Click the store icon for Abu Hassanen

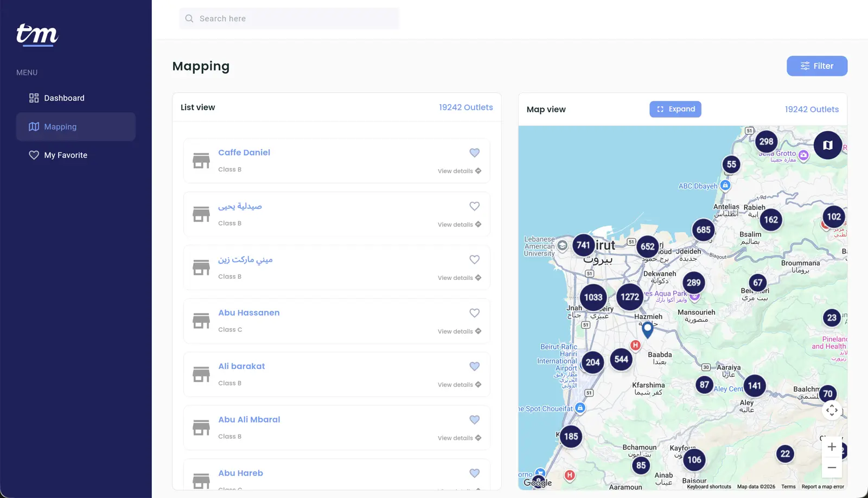pyautogui.click(x=201, y=321)
